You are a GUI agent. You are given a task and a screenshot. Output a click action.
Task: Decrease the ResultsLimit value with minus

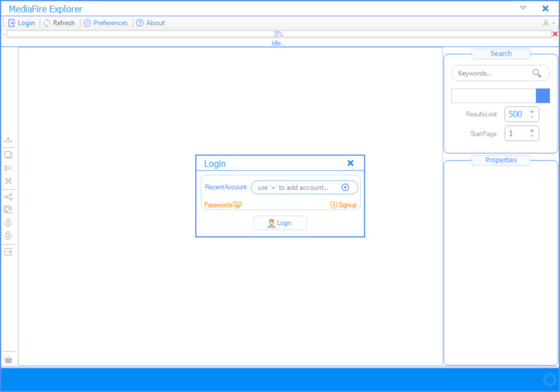click(x=532, y=117)
